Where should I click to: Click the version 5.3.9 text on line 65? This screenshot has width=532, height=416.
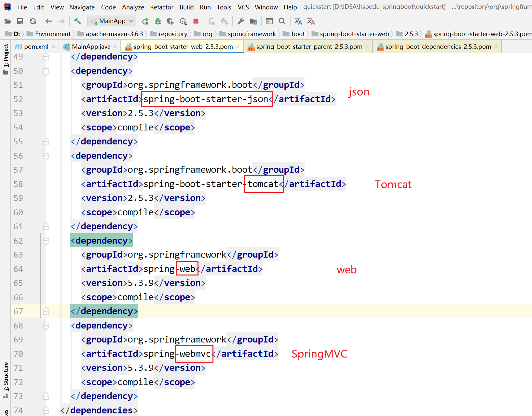point(141,283)
